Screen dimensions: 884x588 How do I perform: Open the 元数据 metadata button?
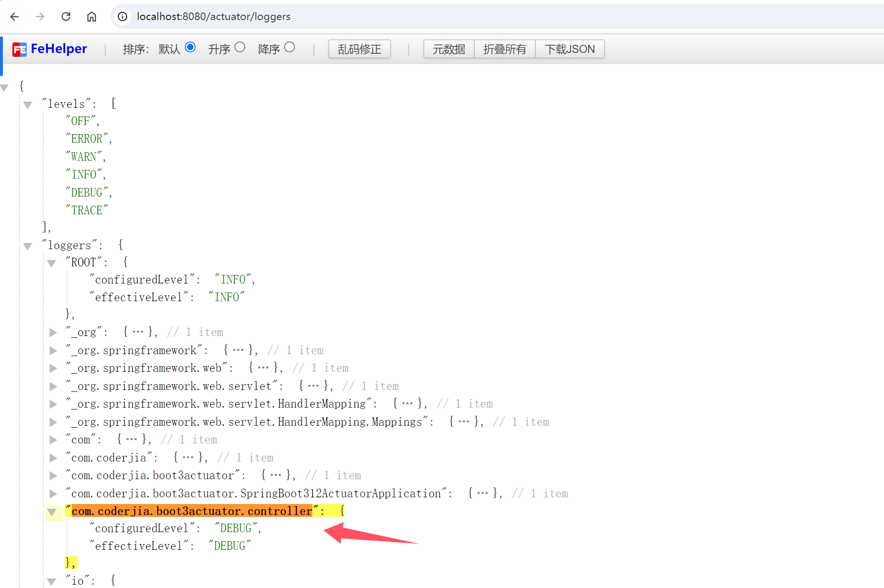pos(449,49)
